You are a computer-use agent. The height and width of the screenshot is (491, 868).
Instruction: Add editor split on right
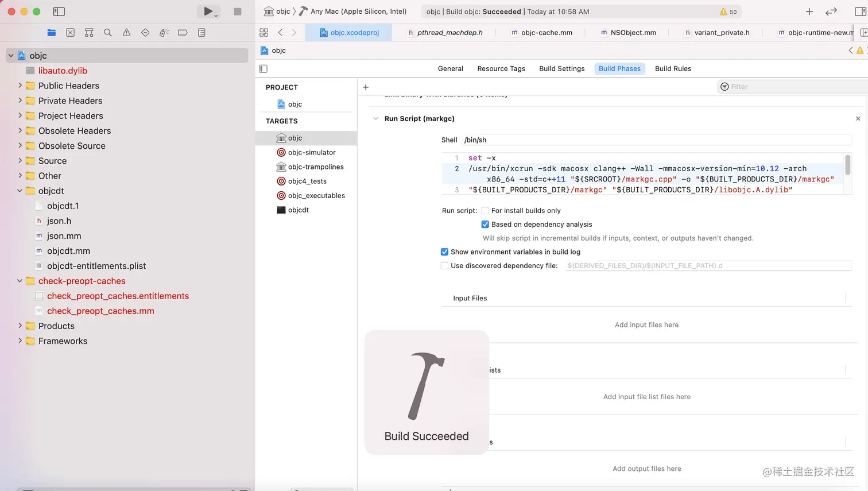click(x=864, y=33)
